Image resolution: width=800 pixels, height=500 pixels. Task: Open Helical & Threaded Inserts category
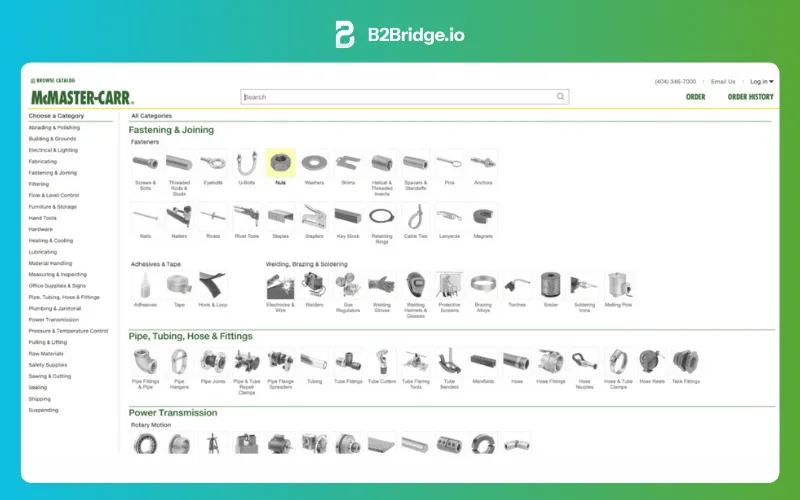pos(382,163)
